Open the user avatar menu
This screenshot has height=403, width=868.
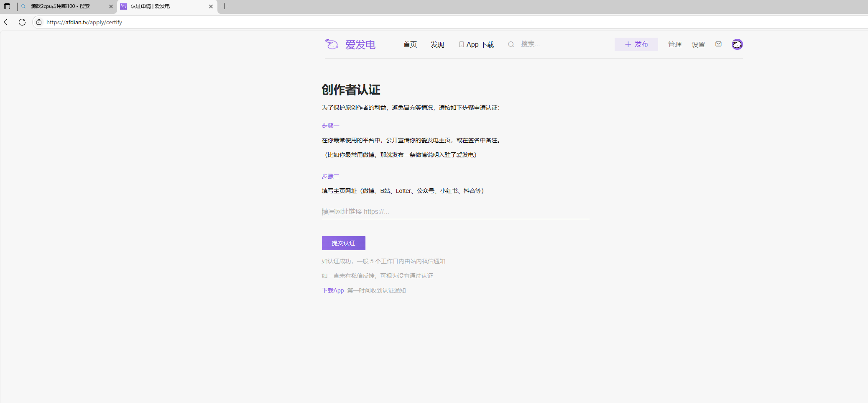pyautogui.click(x=737, y=44)
